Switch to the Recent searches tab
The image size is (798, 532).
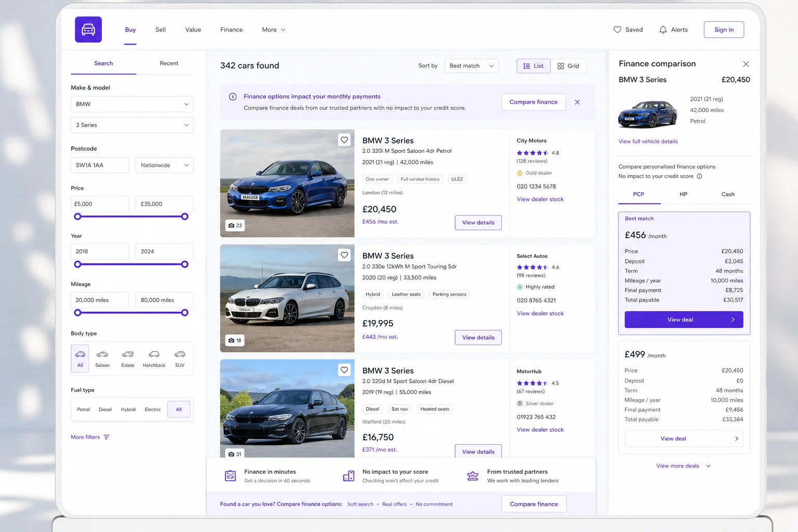tap(169, 63)
